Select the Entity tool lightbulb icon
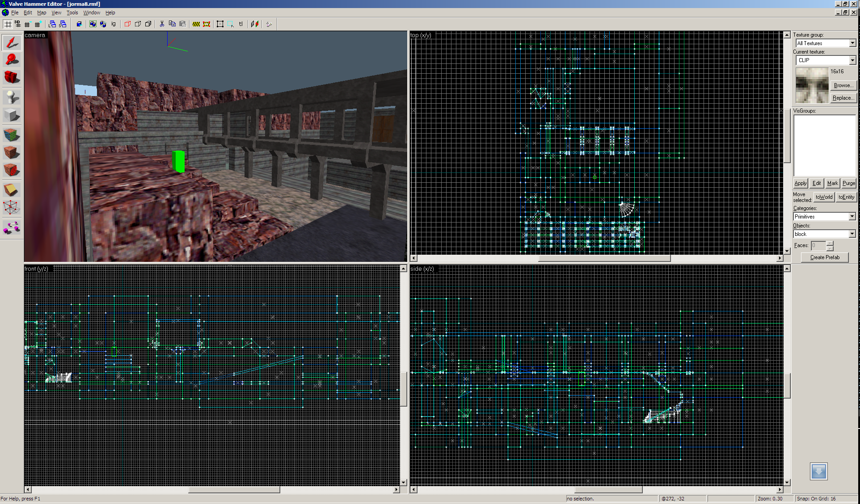The width and height of the screenshot is (860, 504). pyautogui.click(x=12, y=97)
